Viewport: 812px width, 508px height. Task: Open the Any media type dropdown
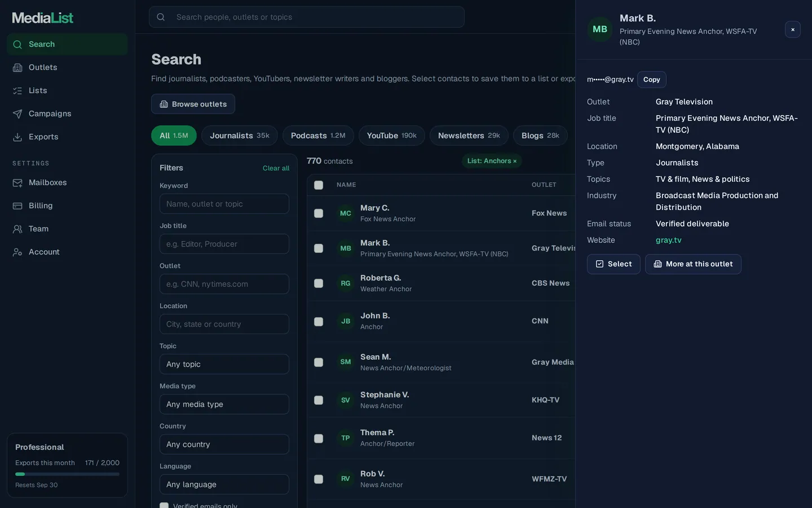coord(224,404)
